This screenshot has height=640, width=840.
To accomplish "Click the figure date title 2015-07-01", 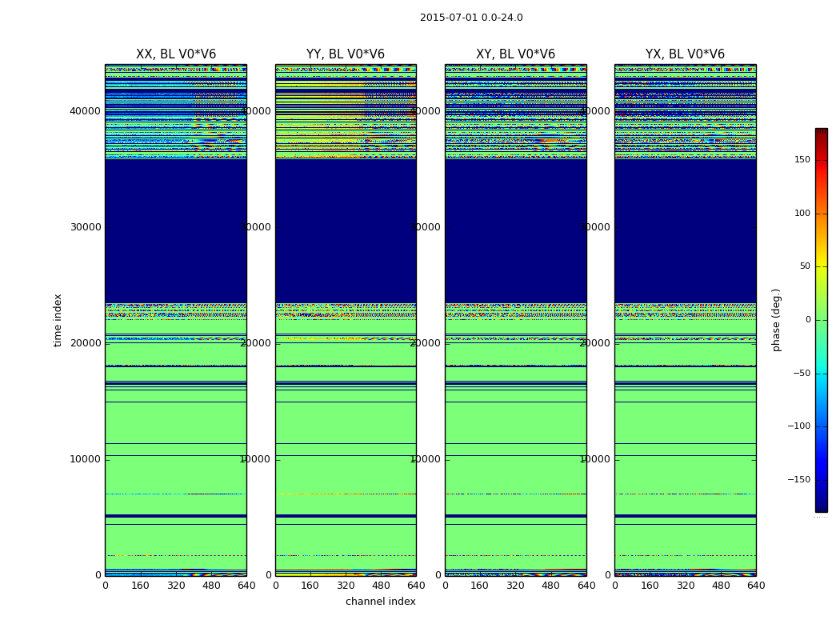I will [x=471, y=18].
